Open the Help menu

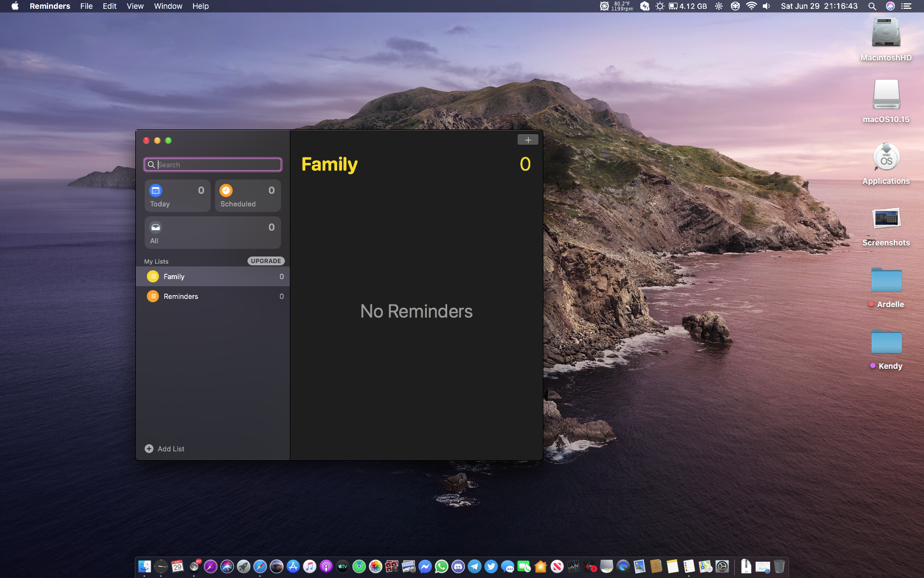coord(201,6)
